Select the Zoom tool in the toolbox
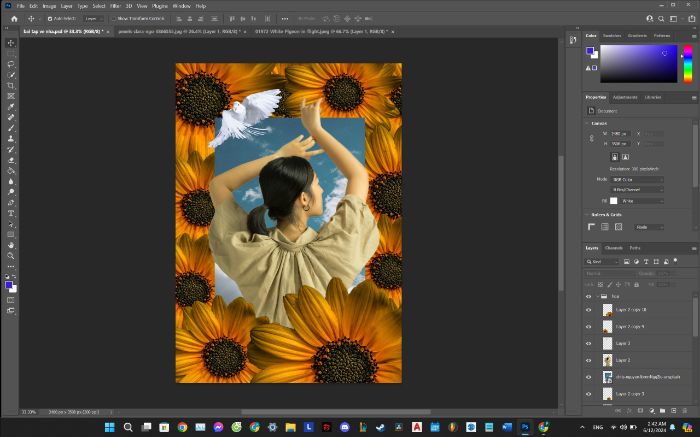This screenshot has width=700, height=437. pyautogui.click(x=11, y=256)
